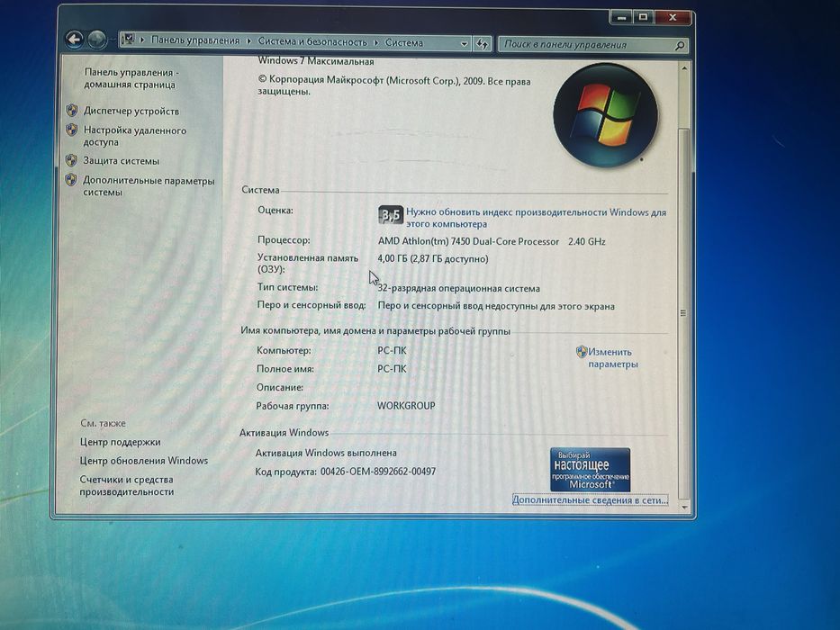This screenshot has width=840, height=630.
Task: Close the System window
Action: [x=673, y=18]
